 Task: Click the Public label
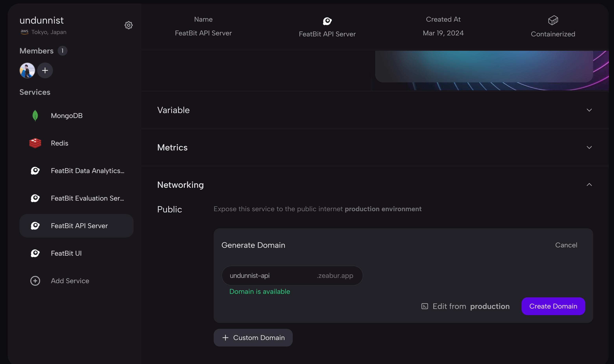[170, 209]
